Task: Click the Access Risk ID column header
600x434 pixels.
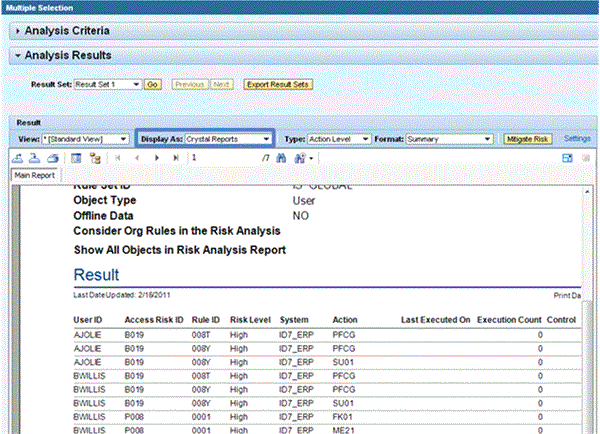Action: (154, 320)
